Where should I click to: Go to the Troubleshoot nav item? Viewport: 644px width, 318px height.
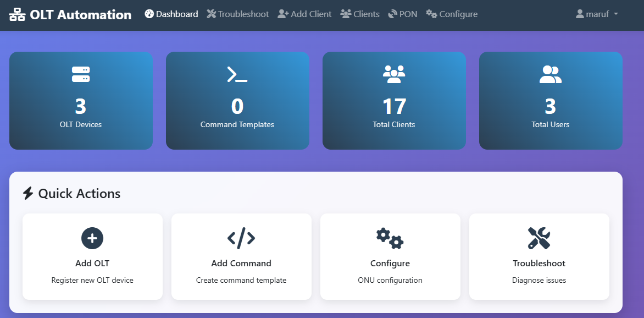point(238,14)
